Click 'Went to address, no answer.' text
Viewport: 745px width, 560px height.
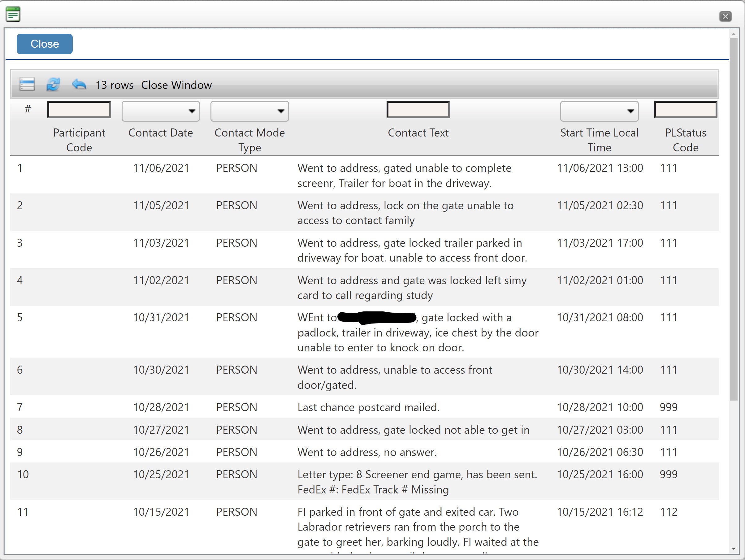[367, 452]
